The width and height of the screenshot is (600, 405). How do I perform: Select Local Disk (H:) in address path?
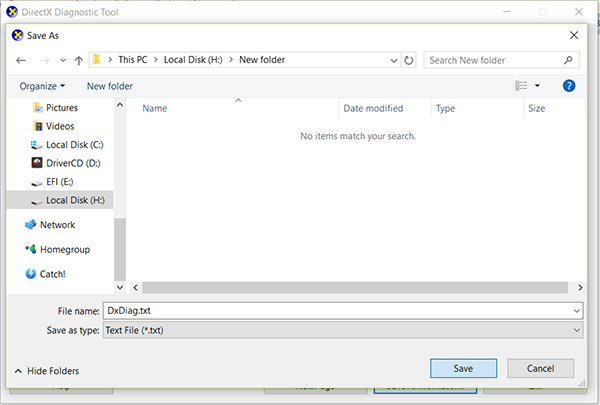[x=193, y=60]
